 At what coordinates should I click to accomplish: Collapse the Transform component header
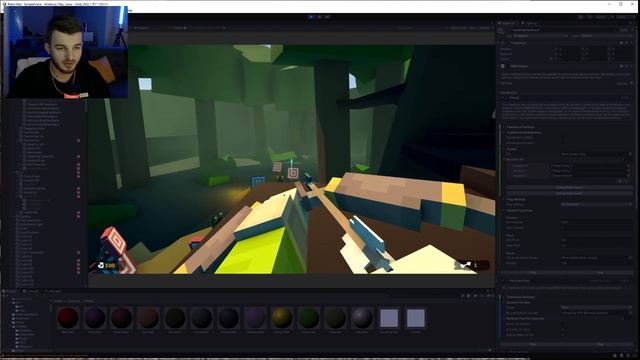[565, 43]
